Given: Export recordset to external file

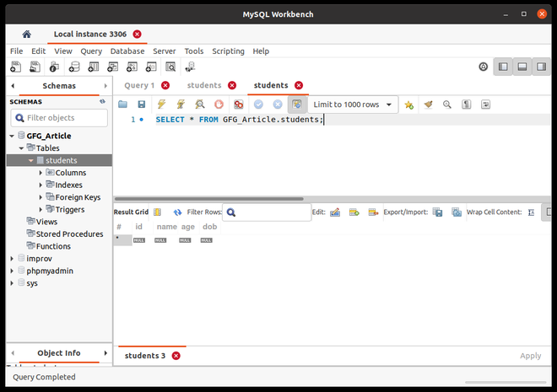Looking at the screenshot, I should pos(438,212).
